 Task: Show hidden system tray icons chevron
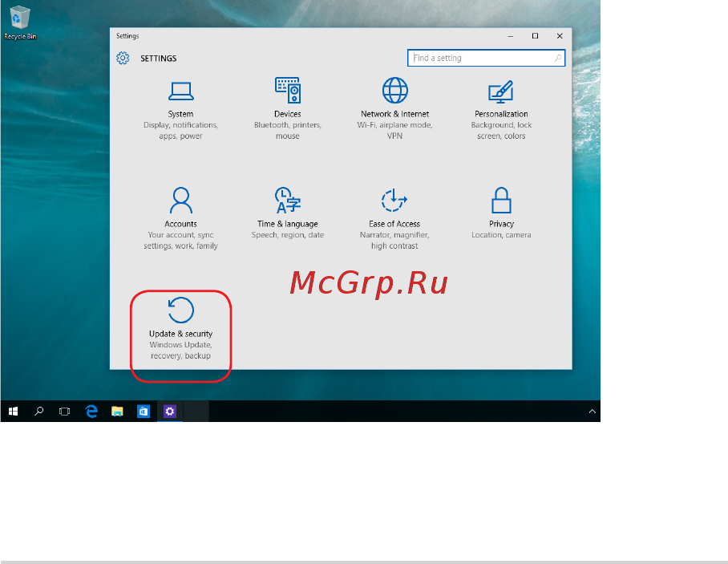[592, 411]
